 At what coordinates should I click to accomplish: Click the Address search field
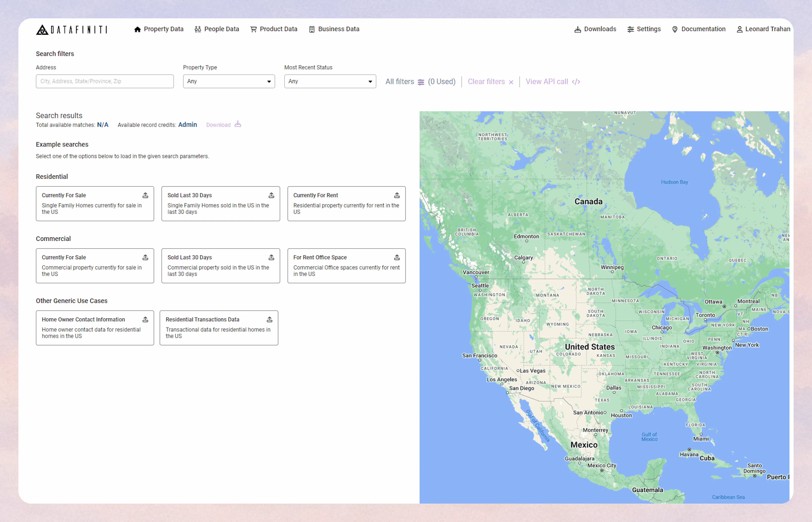pyautogui.click(x=104, y=81)
